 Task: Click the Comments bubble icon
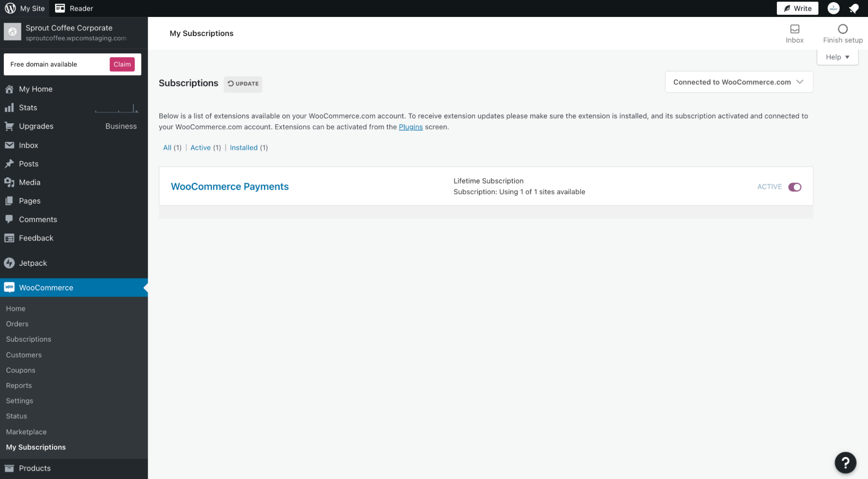click(x=9, y=219)
